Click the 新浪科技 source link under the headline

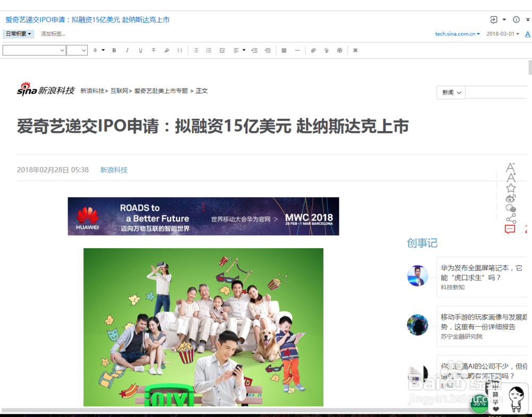114,170
